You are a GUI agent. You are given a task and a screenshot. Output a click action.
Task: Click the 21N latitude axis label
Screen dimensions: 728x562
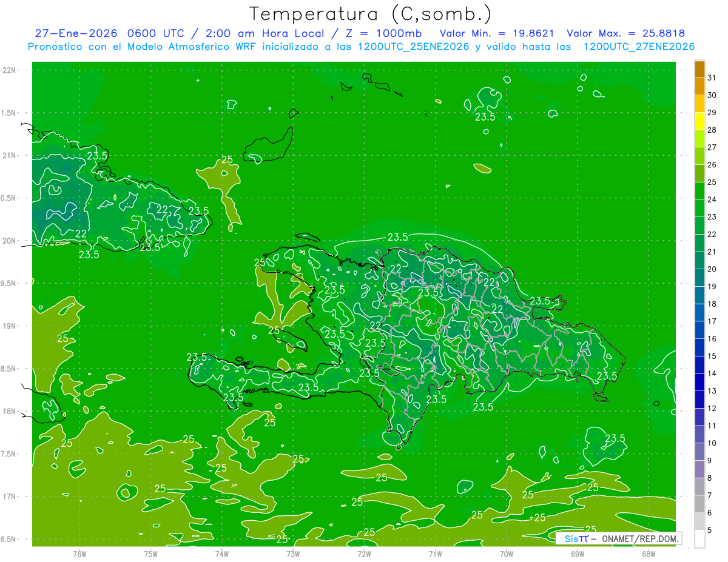point(10,156)
